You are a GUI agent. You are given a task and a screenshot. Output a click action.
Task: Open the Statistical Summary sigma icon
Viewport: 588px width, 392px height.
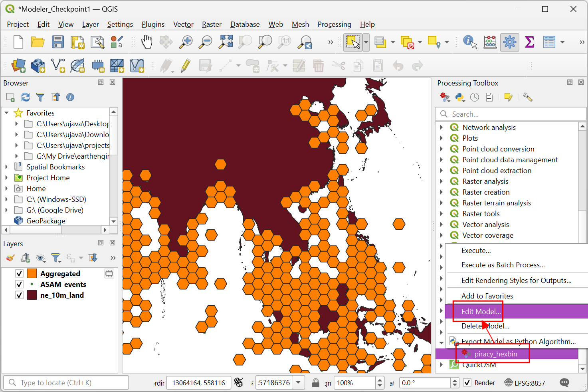coord(529,42)
